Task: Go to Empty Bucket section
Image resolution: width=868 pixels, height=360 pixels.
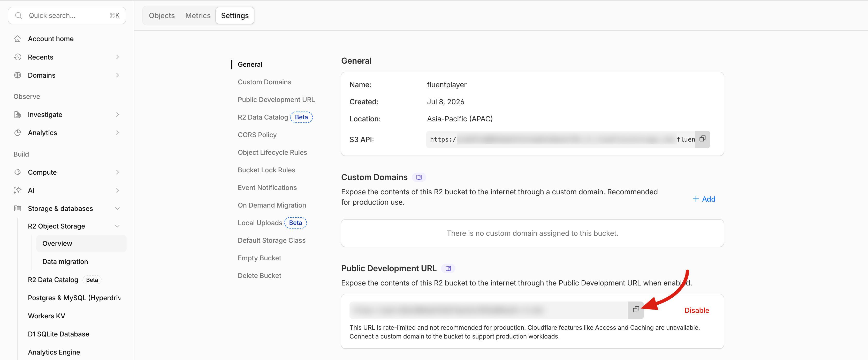Action: [x=260, y=258]
